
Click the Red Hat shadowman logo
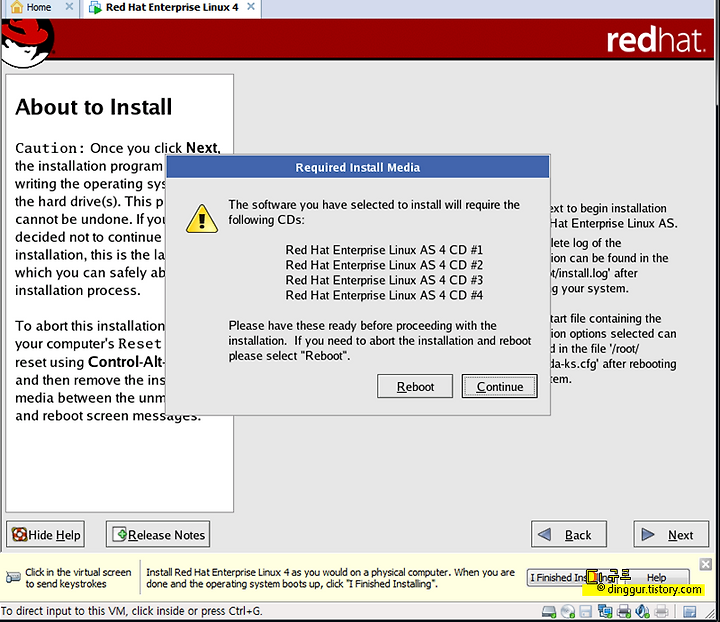[x=27, y=44]
